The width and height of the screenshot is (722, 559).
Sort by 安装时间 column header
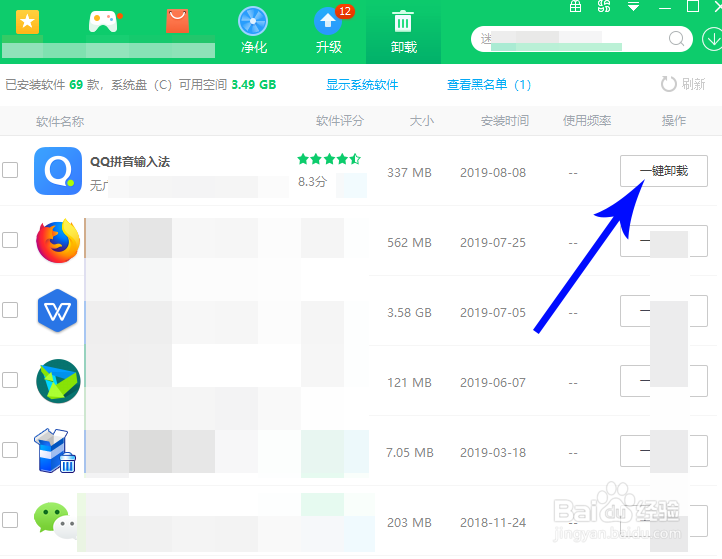505,121
